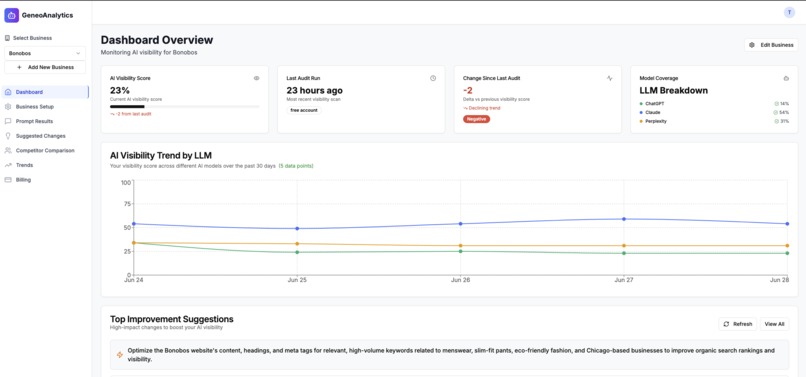Click the gear icon on Edit Business
Viewport: 806px width, 377px height.
coord(752,45)
